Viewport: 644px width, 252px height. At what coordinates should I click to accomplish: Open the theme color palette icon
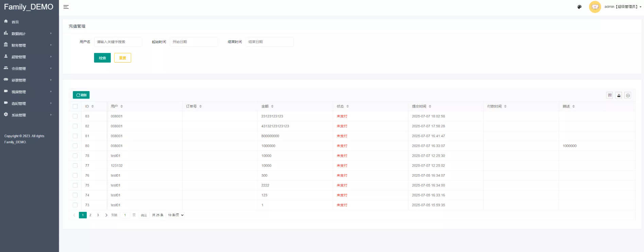point(579,7)
